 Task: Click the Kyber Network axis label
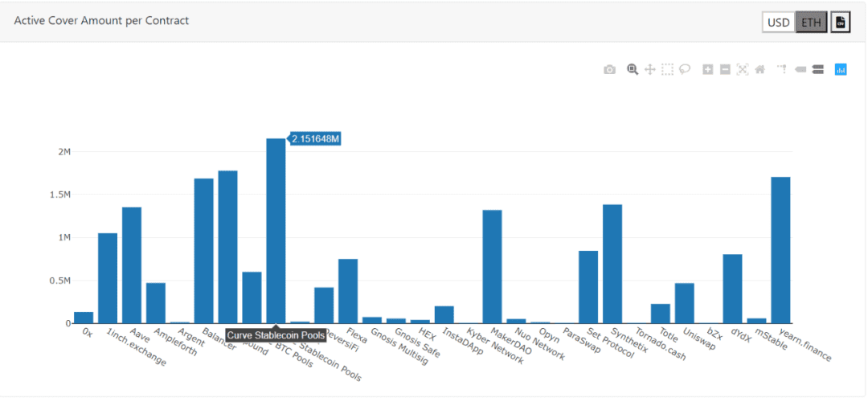coord(495,347)
